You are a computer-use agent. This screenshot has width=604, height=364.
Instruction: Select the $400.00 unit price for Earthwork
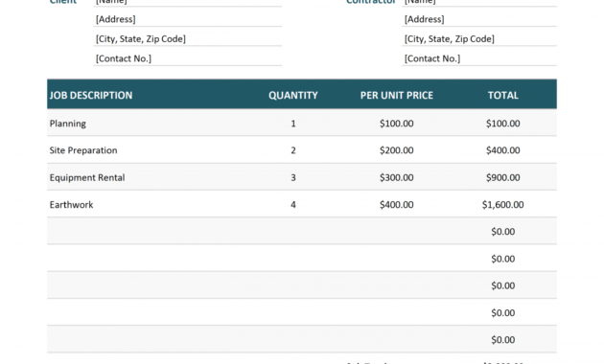(396, 204)
